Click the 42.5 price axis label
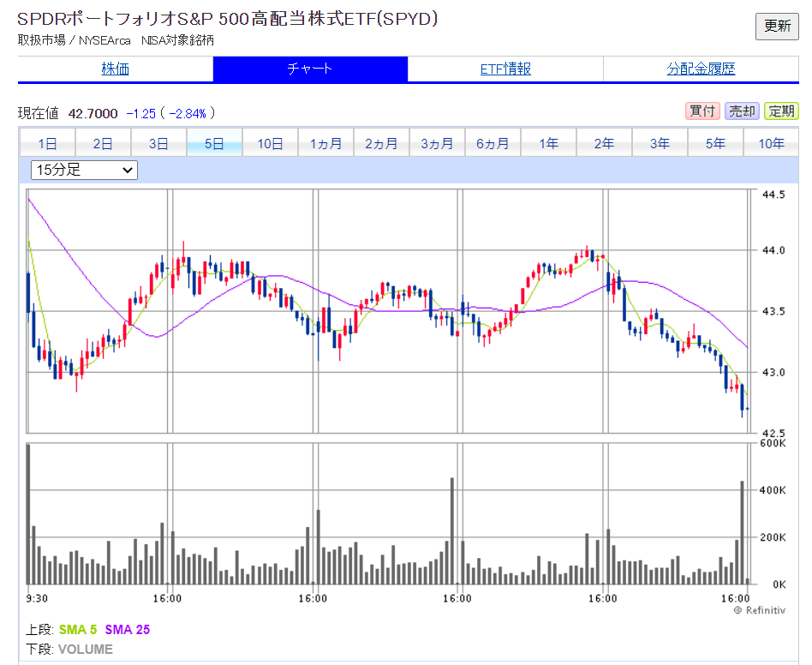The height and width of the screenshot is (665, 812). (773, 433)
